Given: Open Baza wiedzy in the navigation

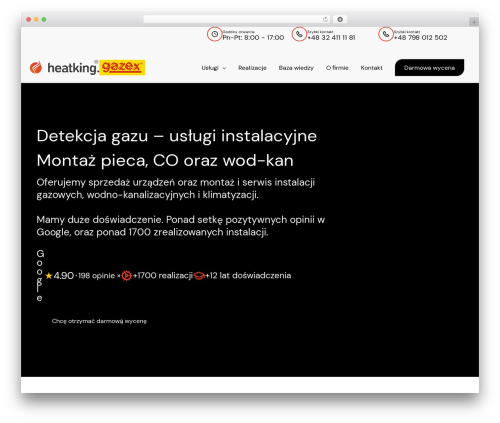Looking at the screenshot, I should click(x=296, y=68).
